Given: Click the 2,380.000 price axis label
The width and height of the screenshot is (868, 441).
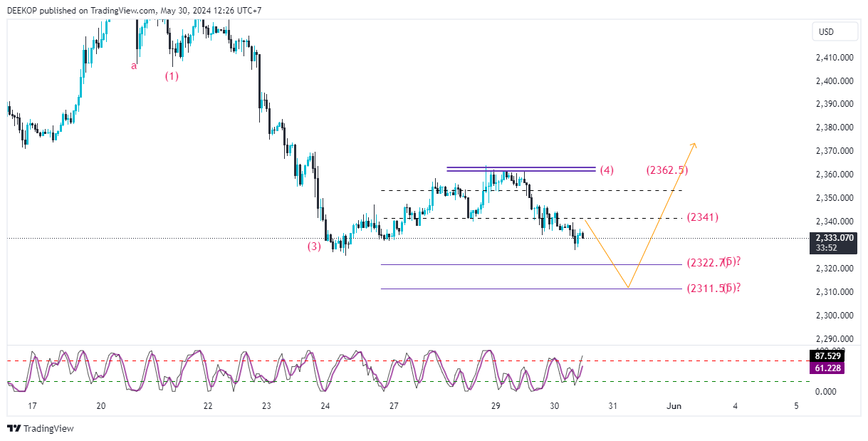Looking at the screenshot, I should click(834, 128).
